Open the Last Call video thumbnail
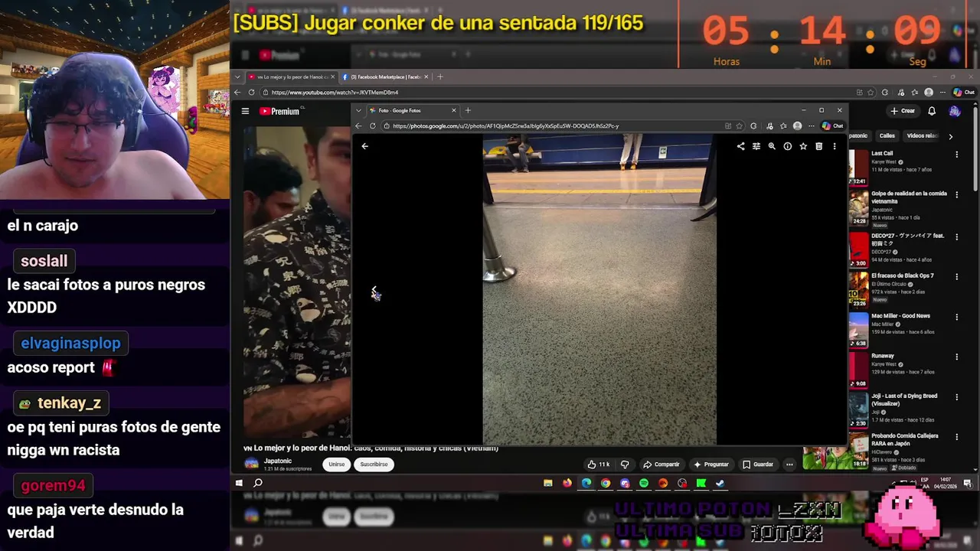 coord(858,167)
